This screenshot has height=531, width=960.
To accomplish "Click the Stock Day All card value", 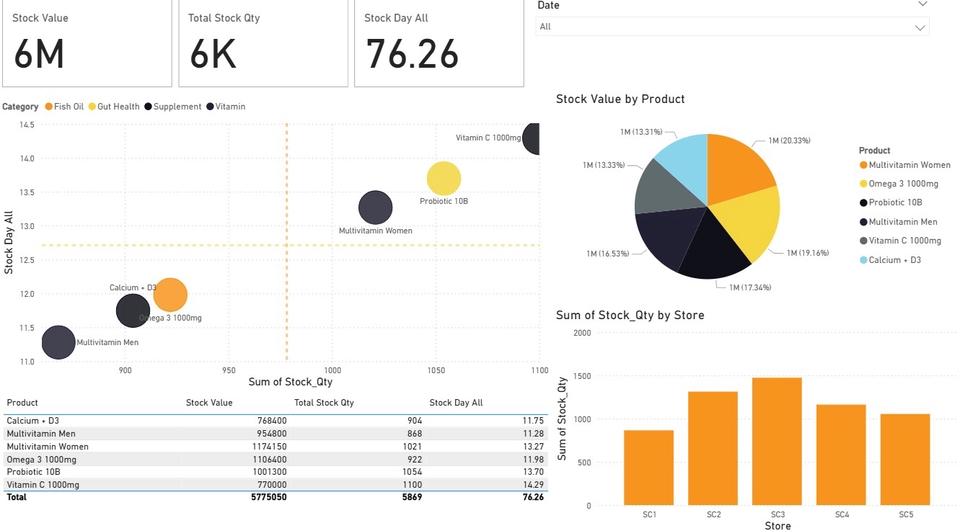I will 412,54.
